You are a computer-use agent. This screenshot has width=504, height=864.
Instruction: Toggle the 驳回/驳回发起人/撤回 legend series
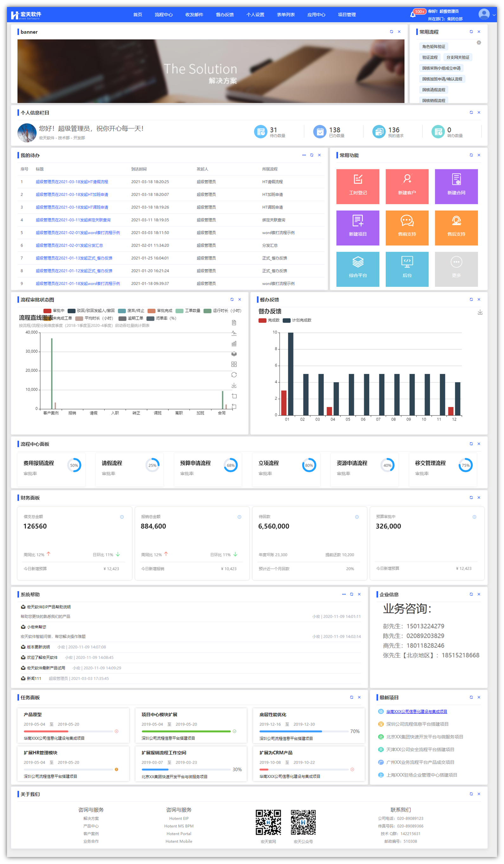(x=91, y=311)
